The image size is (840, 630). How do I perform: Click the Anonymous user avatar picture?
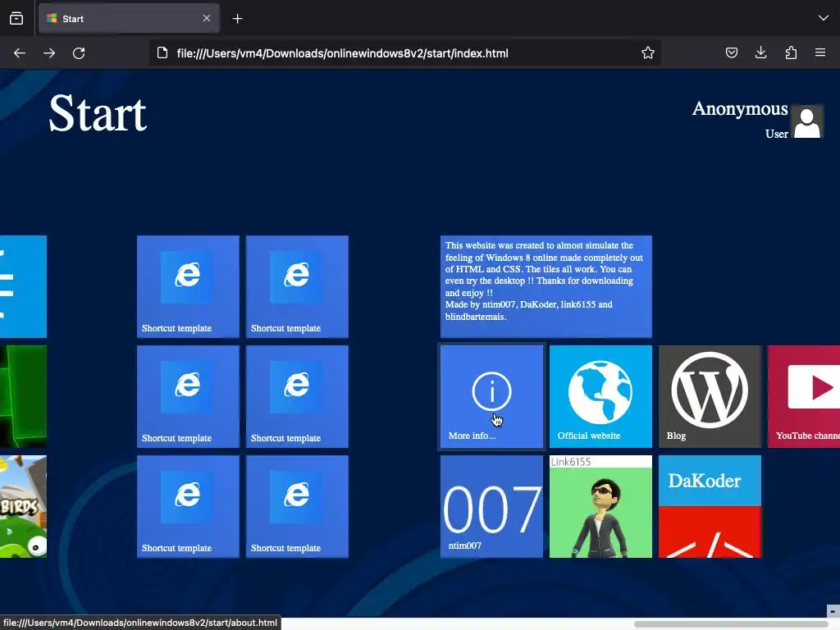pos(807,121)
